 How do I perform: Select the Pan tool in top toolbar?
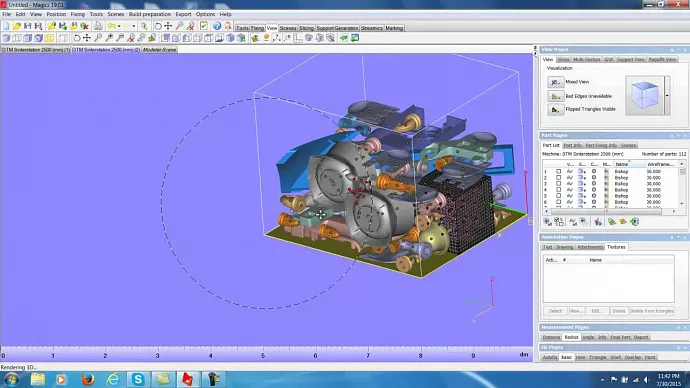coord(168,26)
